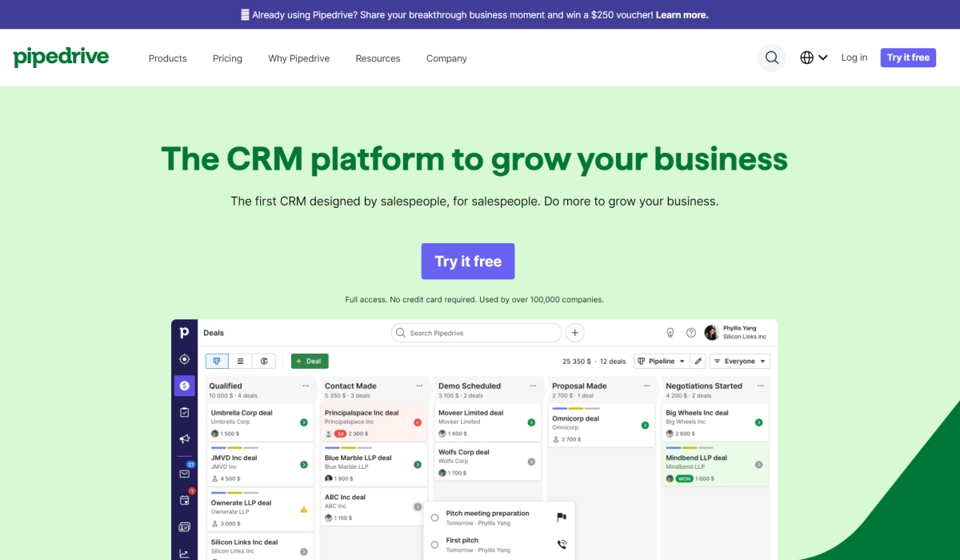
Task: Click the Search Pipedrive field
Action: tap(477, 333)
